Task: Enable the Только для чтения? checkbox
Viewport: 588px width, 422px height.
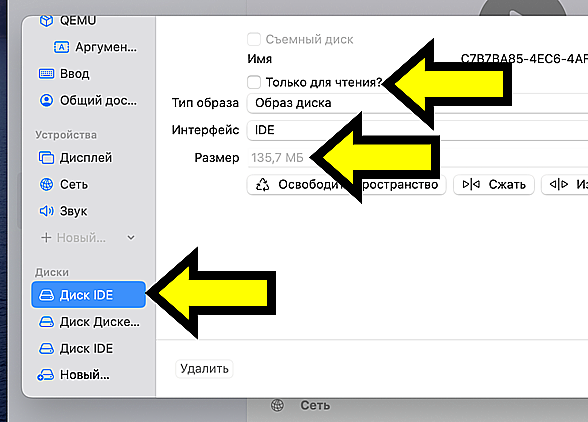Action: (254, 82)
